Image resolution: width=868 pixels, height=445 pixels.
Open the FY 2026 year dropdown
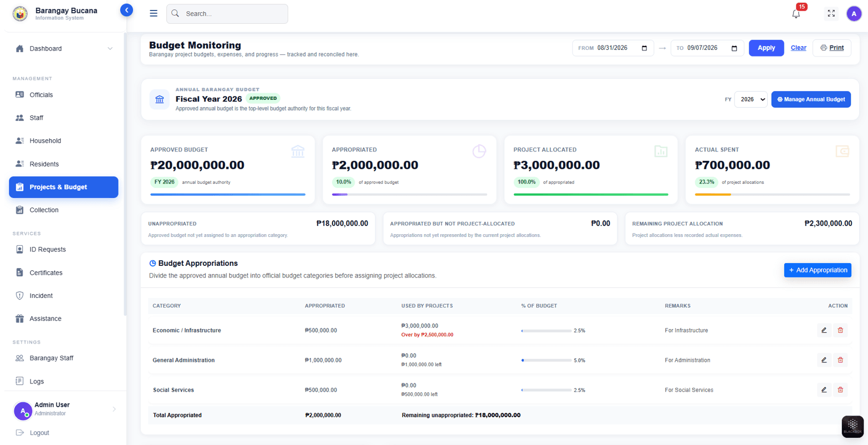click(750, 99)
